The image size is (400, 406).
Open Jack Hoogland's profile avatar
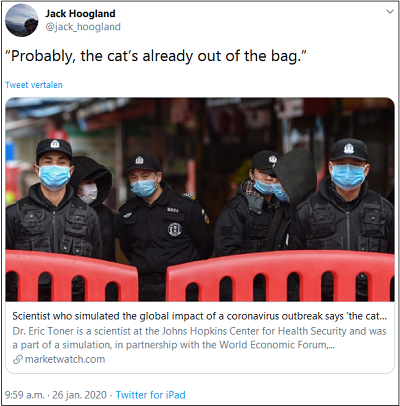tap(22, 20)
